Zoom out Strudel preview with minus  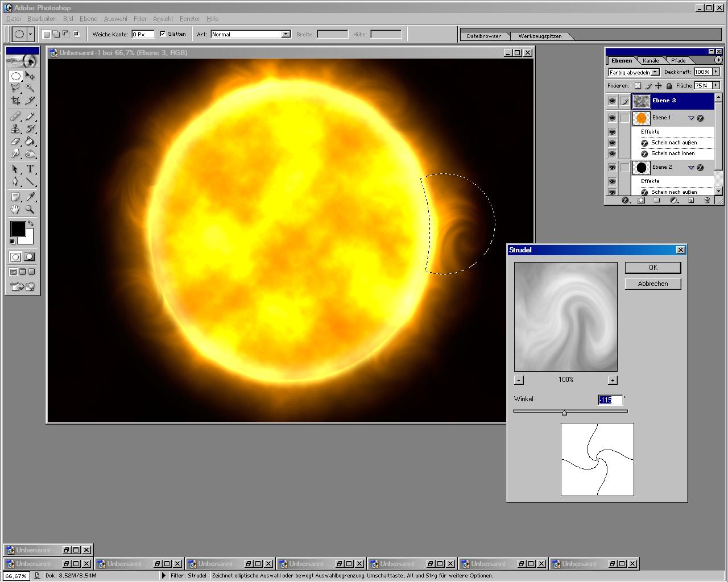(x=519, y=380)
